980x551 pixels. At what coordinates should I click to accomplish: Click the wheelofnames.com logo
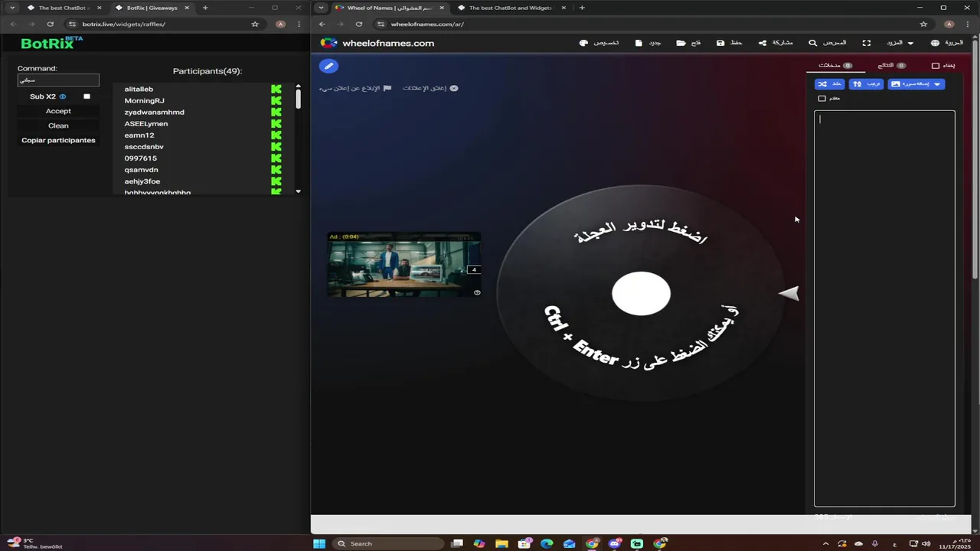tap(377, 43)
